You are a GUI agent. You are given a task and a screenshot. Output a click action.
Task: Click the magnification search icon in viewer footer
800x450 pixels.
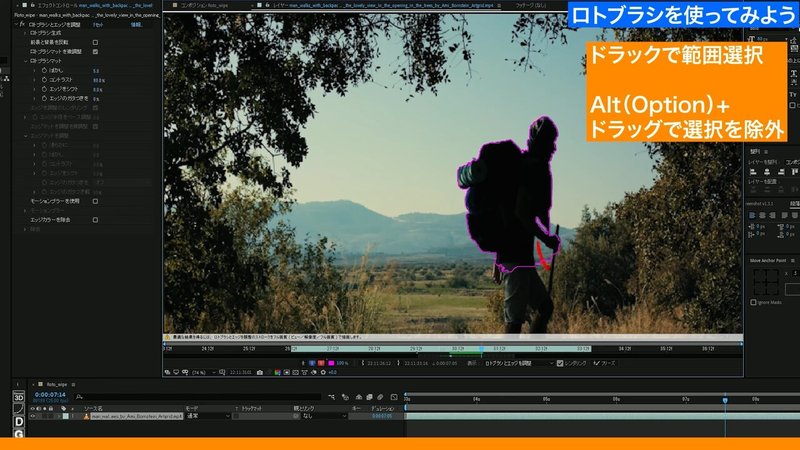(x=222, y=372)
